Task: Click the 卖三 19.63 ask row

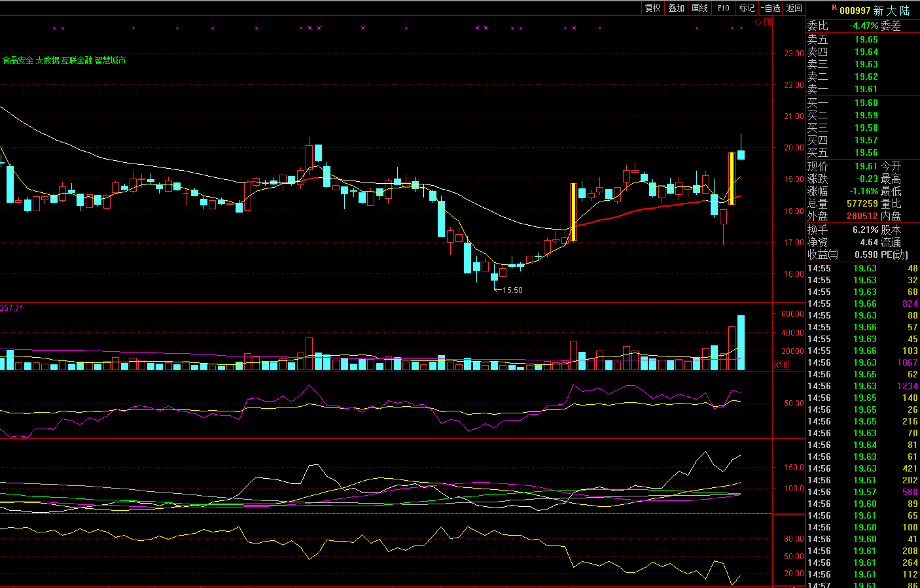Action: pos(862,64)
